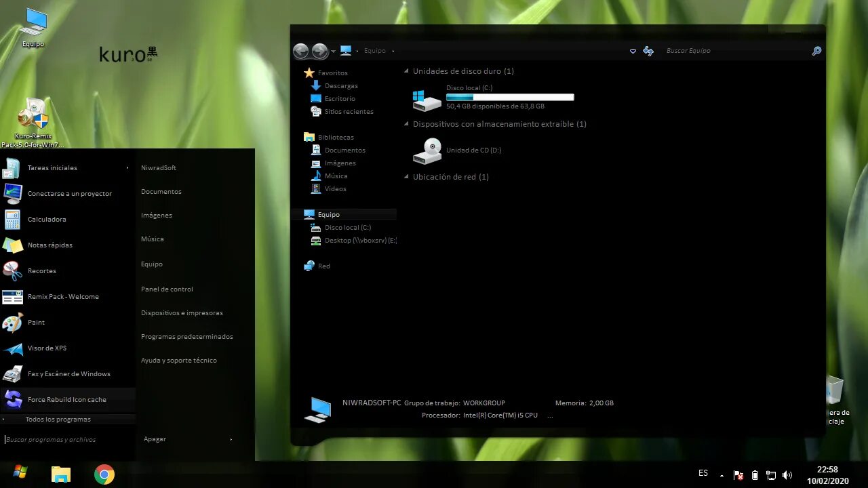The height and width of the screenshot is (488, 868).
Task: Select Kuro-Remix Pack desktop icon
Action: [33, 122]
